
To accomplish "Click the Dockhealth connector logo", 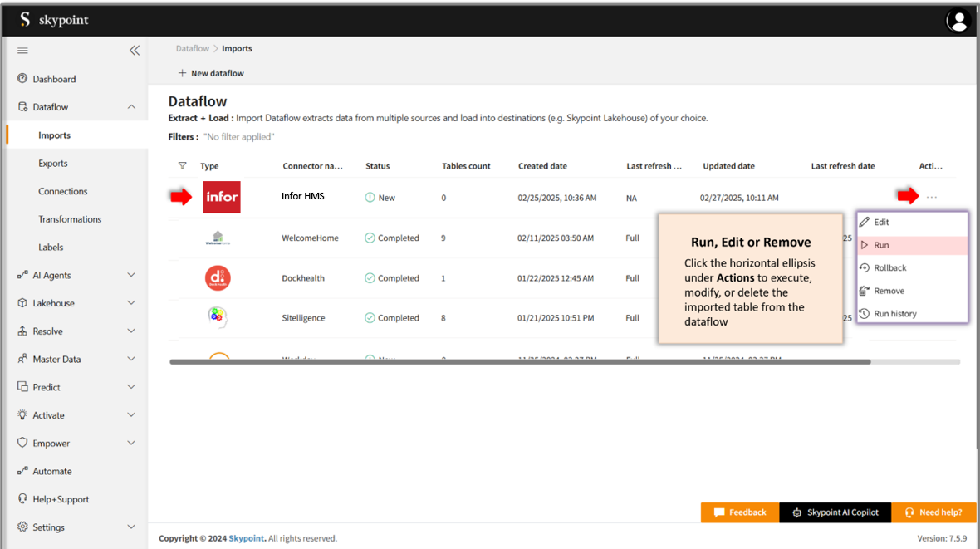I will coord(218,277).
